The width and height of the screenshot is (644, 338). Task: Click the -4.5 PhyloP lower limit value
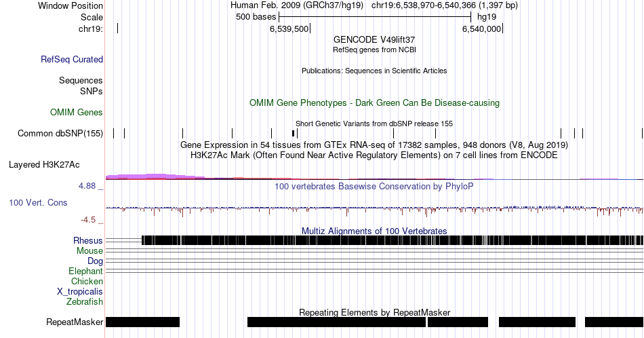[x=88, y=220]
